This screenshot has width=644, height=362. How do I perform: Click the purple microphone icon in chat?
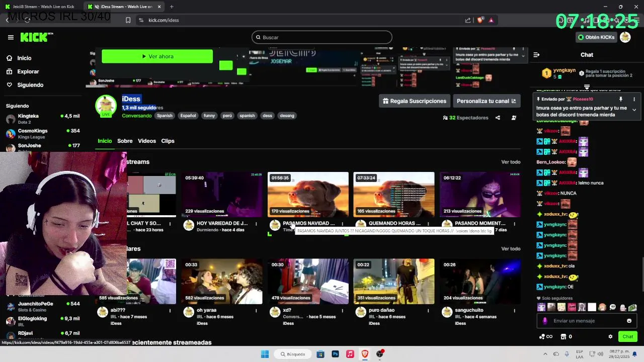click(545, 321)
